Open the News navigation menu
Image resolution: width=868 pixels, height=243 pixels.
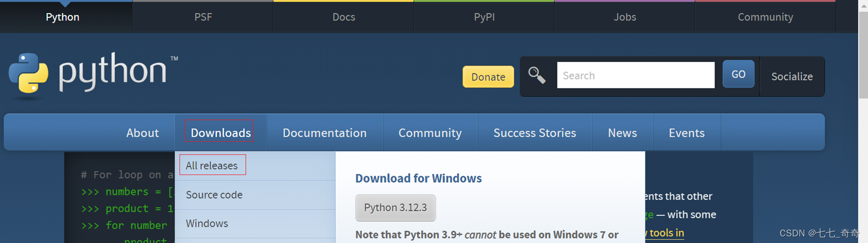point(622,133)
